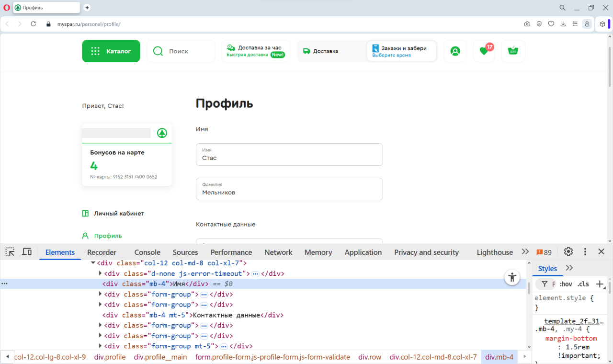Open Opera easy setup sliders icon

[575, 24]
